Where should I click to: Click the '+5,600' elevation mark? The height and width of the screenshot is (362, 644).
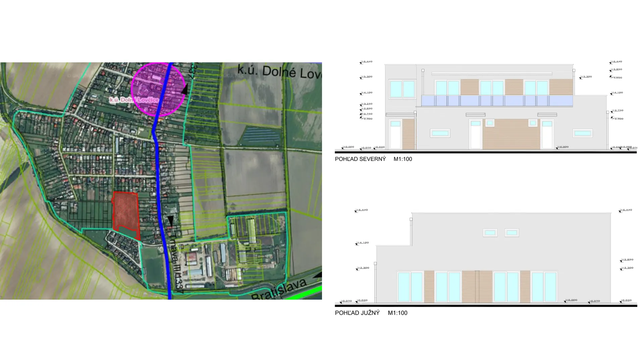616,77
